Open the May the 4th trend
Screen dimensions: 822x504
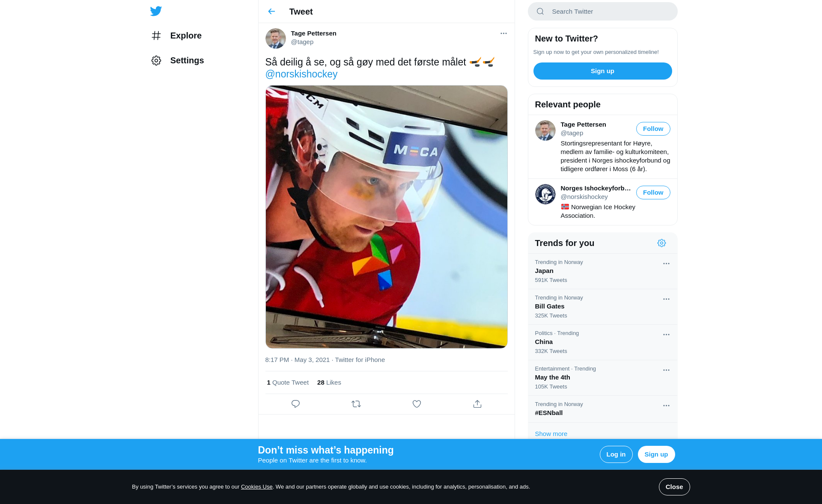click(603, 378)
